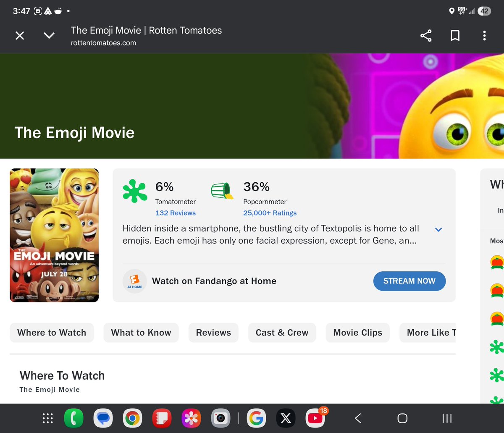
Task: Open YouTube with the notification badge
Action: 315,418
